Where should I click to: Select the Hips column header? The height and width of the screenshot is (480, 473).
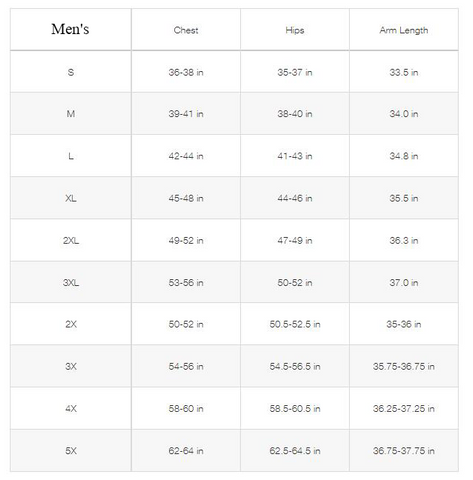pos(295,30)
